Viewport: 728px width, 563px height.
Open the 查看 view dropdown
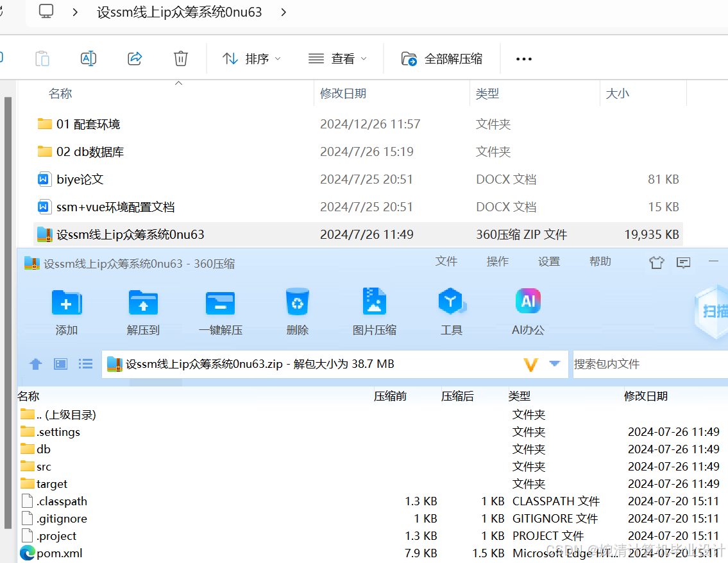[x=337, y=59]
